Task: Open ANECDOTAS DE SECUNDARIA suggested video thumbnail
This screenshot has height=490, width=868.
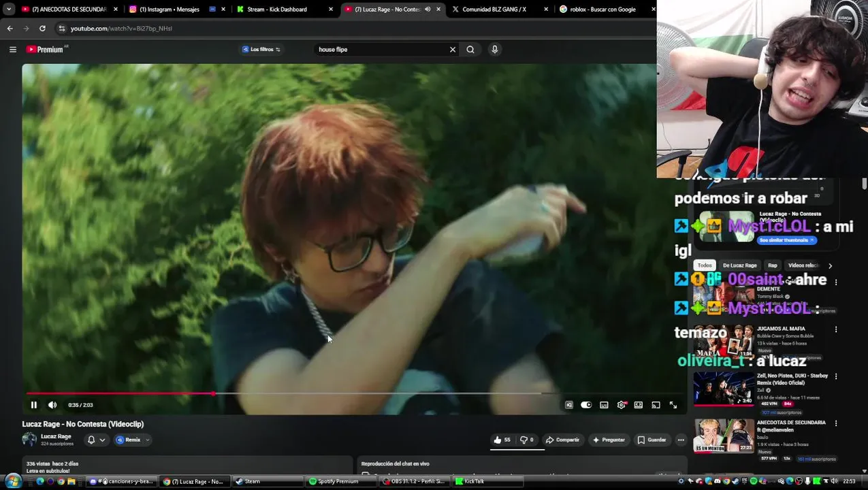Action: coord(724,436)
